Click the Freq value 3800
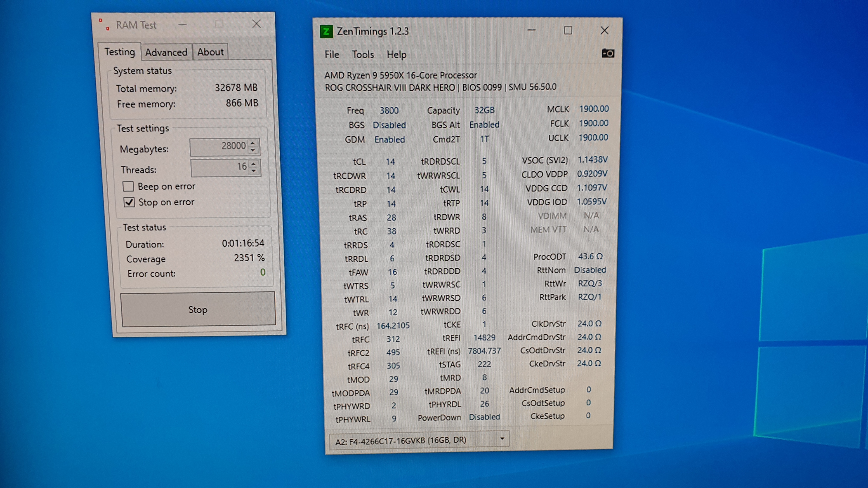868x488 pixels. [x=389, y=110]
